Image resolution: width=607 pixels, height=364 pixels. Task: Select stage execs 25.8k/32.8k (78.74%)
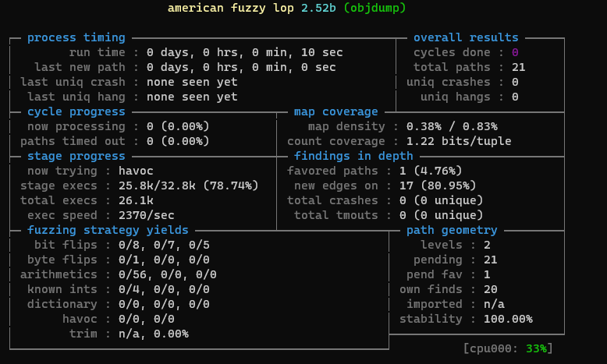pyautogui.click(x=189, y=186)
